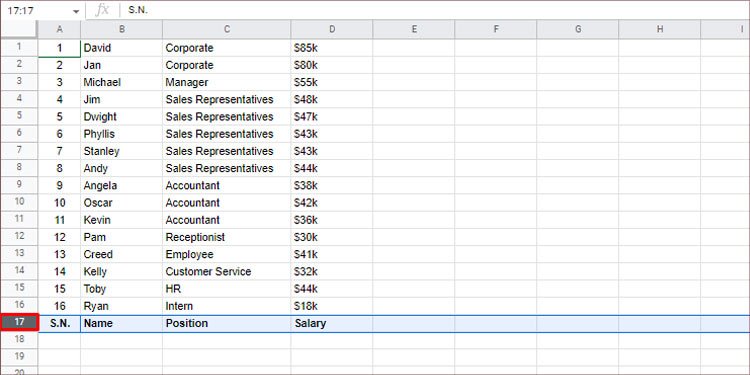The height and width of the screenshot is (375, 750).
Task: Click the HR position cell
Action: pyautogui.click(x=227, y=289)
